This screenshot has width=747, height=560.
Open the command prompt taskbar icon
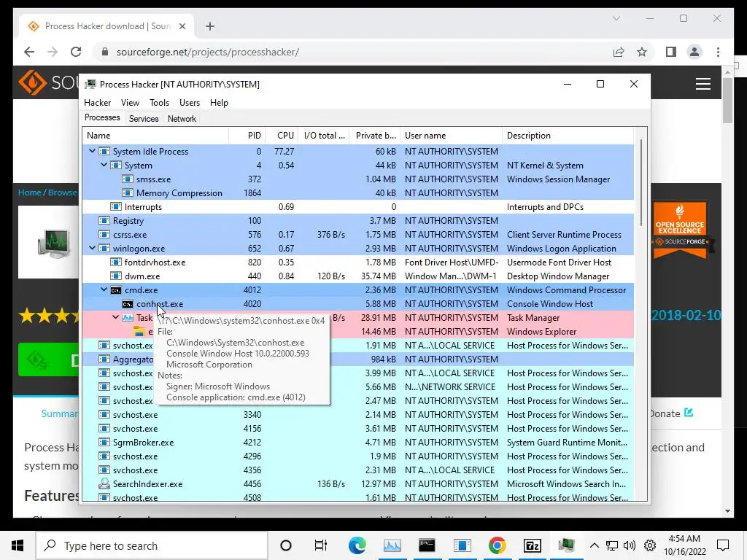point(427,545)
